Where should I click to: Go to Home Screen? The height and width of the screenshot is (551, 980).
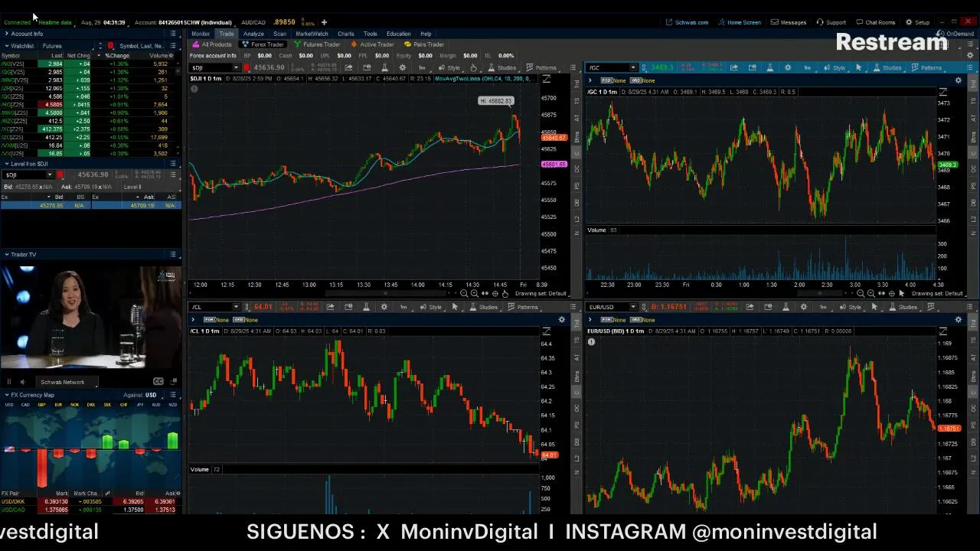tap(740, 22)
